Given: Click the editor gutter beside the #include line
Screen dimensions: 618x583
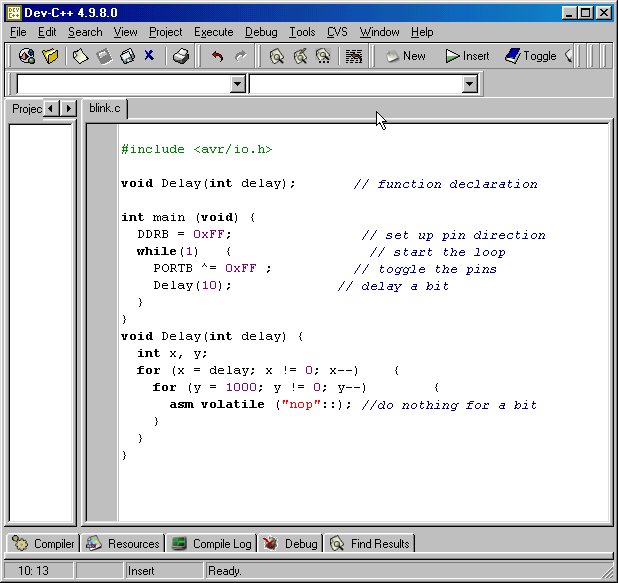Looking at the screenshot, I should 102,149.
